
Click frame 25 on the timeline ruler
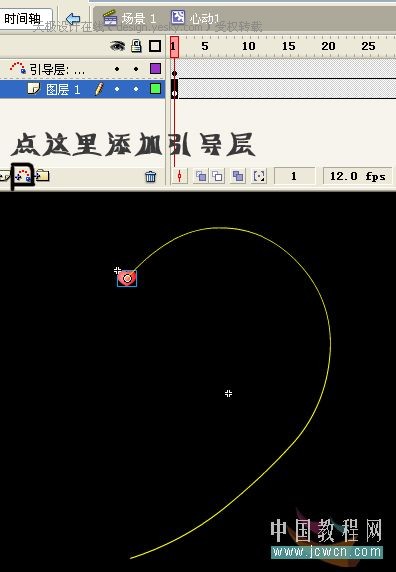(368, 46)
